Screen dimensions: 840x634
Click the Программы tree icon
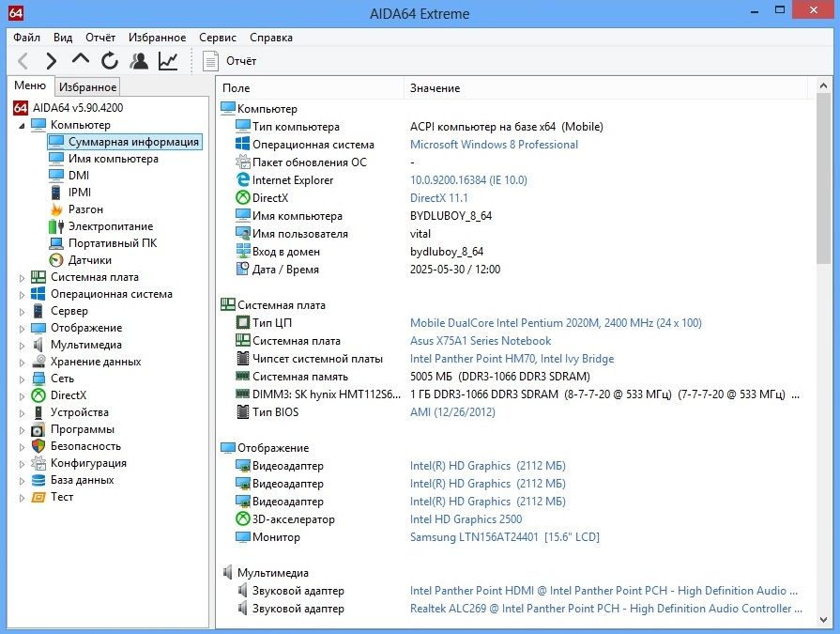38,429
